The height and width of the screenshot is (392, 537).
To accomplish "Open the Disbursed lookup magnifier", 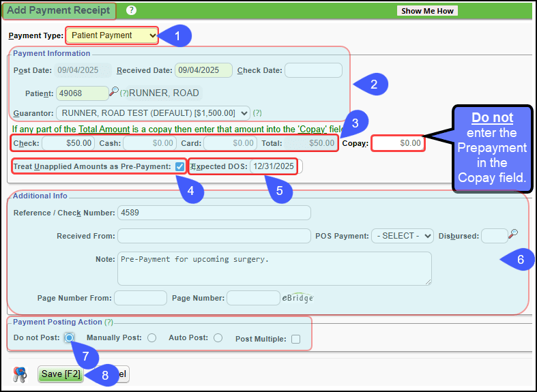I will pos(512,234).
